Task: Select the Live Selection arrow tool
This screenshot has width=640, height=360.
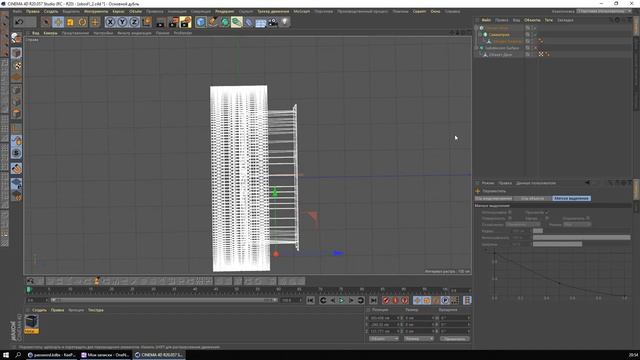Action: point(46,22)
